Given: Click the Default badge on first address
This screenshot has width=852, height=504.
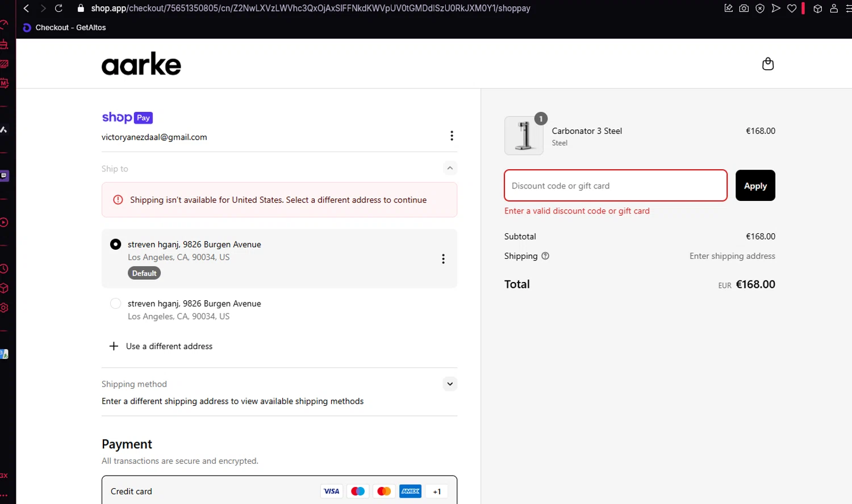Looking at the screenshot, I should pos(144,273).
